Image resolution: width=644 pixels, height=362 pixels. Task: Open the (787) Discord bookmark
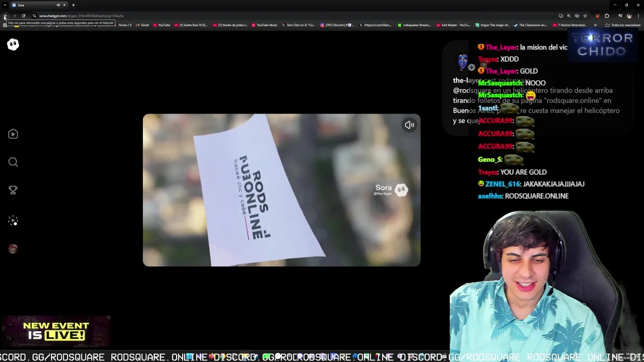click(337, 25)
